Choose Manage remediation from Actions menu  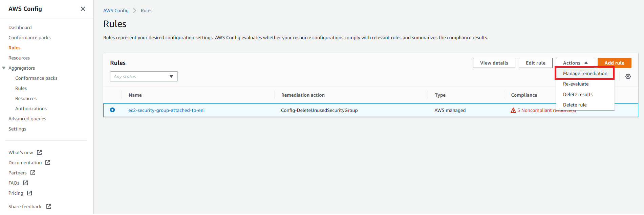tap(585, 73)
